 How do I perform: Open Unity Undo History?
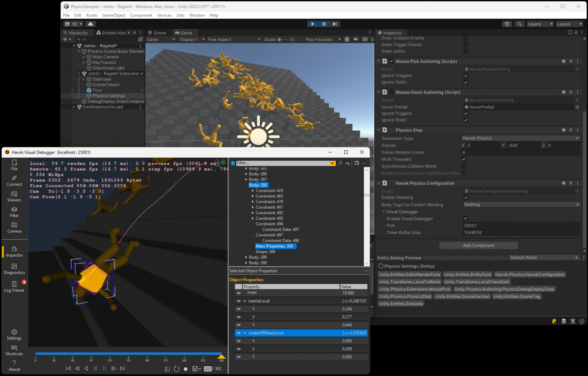click(x=507, y=24)
